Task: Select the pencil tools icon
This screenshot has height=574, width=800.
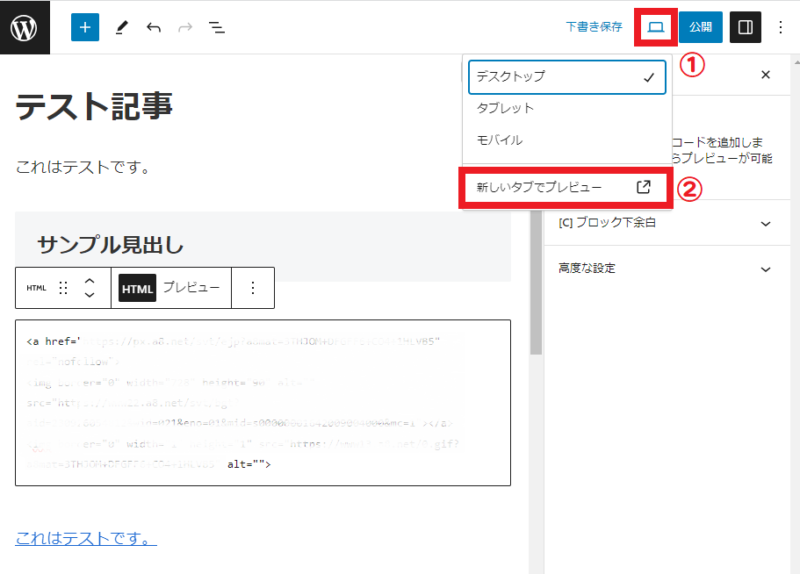Action: tap(121, 27)
